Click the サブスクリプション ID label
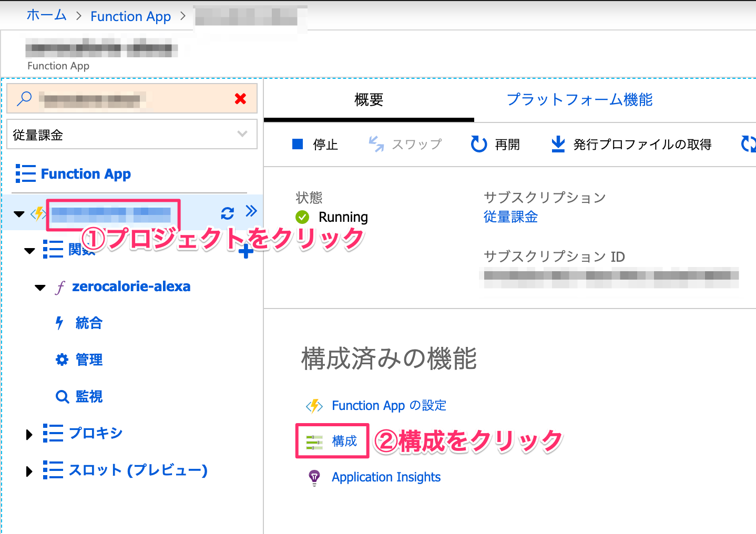Screen dimensions: 756x534 coord(554,256)
